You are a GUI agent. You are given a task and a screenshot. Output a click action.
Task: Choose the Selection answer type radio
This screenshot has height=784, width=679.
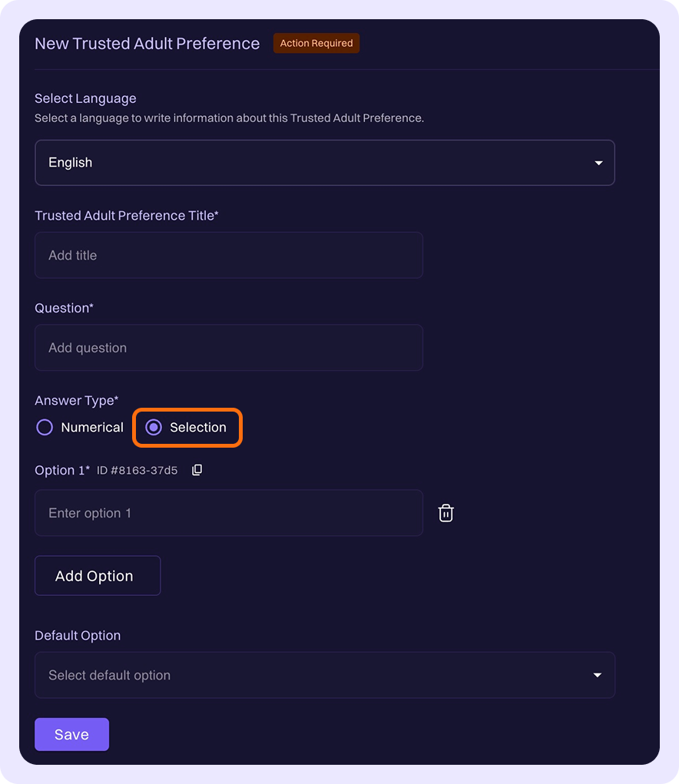pyautogui.click(x=154, y=428)
